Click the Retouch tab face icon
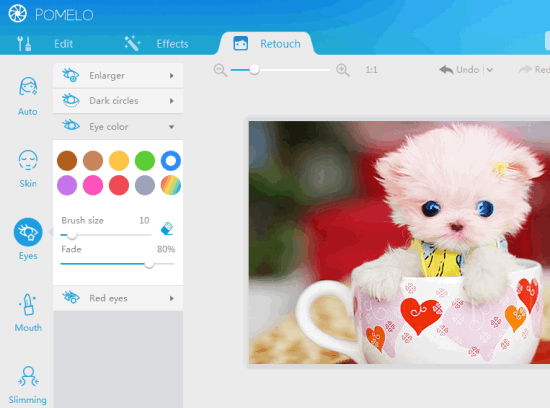The image size is (550, 408). [241, 44]
